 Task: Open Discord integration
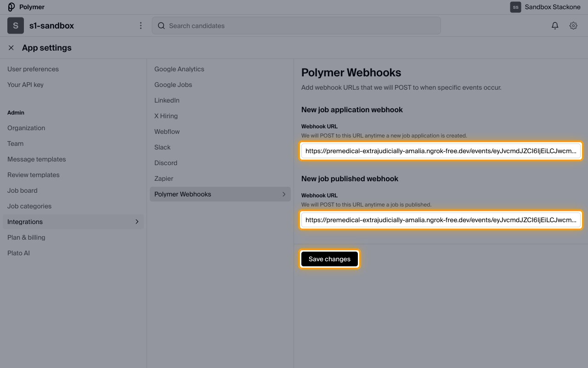(x=165, y=163)
